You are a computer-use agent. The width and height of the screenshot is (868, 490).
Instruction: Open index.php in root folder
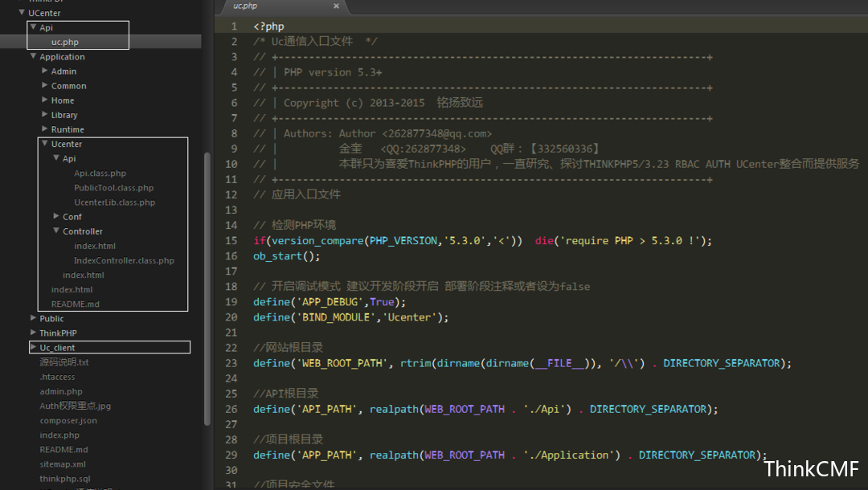59,435
